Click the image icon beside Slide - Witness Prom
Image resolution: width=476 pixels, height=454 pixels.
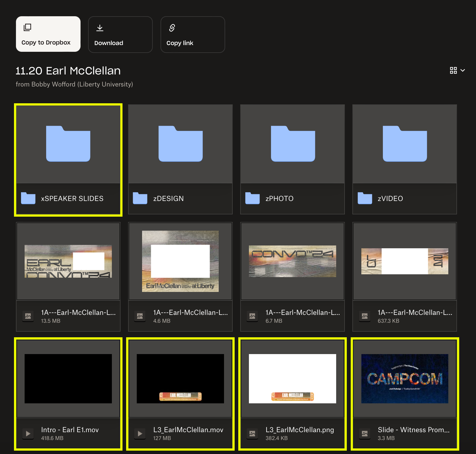(x=365, y=434)
